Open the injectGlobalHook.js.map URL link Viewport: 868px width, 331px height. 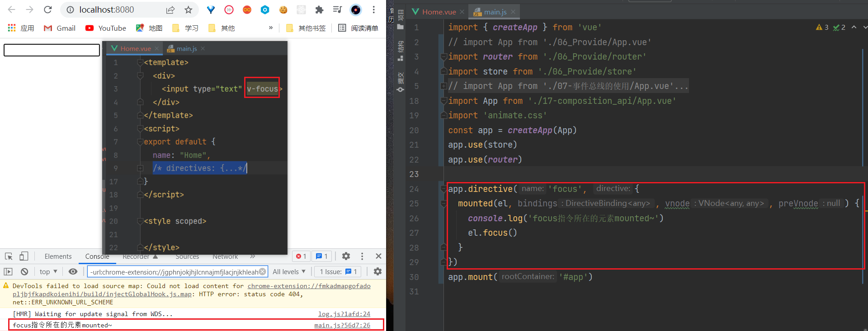pyautogui.click(x=192, y=290)
